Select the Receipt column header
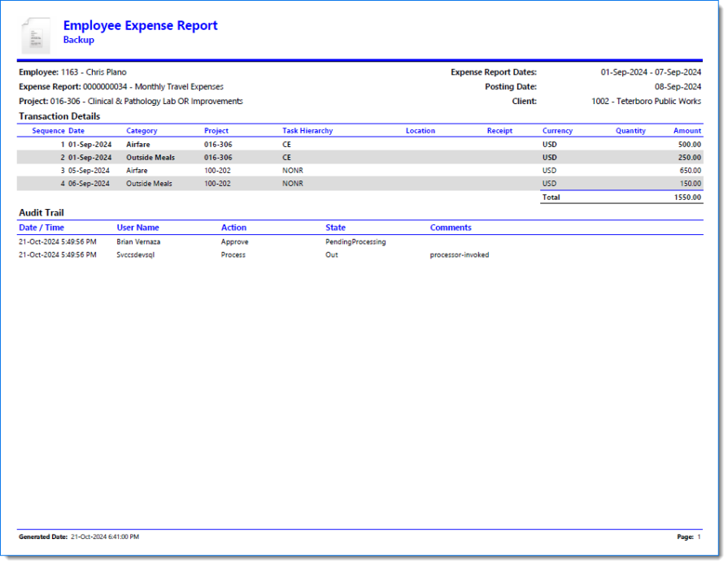Viewport: 728px width, 565px height. pyautogui.click(x=499, y=131)
